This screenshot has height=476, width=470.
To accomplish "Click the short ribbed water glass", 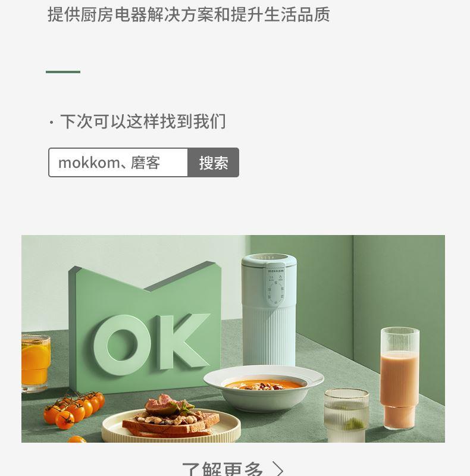I will (346, 415).
